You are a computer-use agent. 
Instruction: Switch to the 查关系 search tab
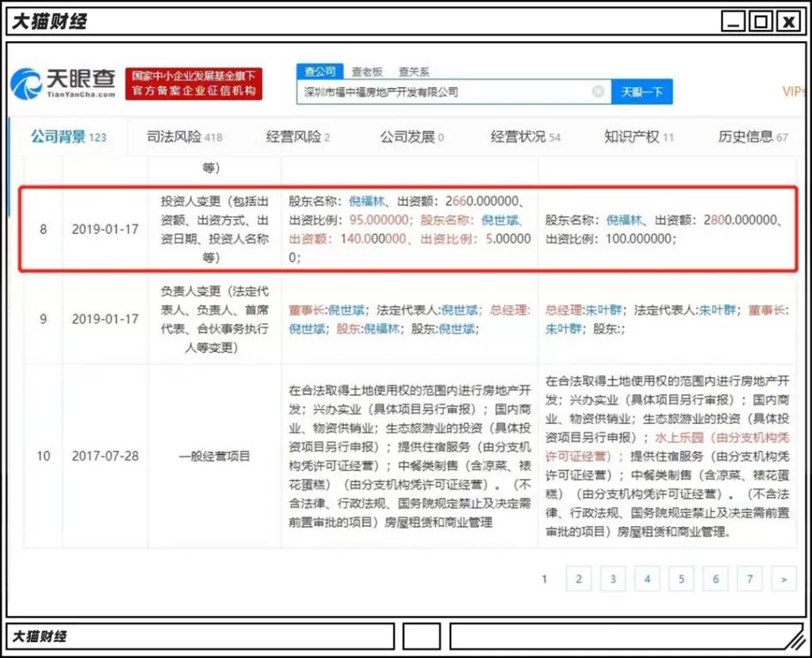(x=413, y=72)
